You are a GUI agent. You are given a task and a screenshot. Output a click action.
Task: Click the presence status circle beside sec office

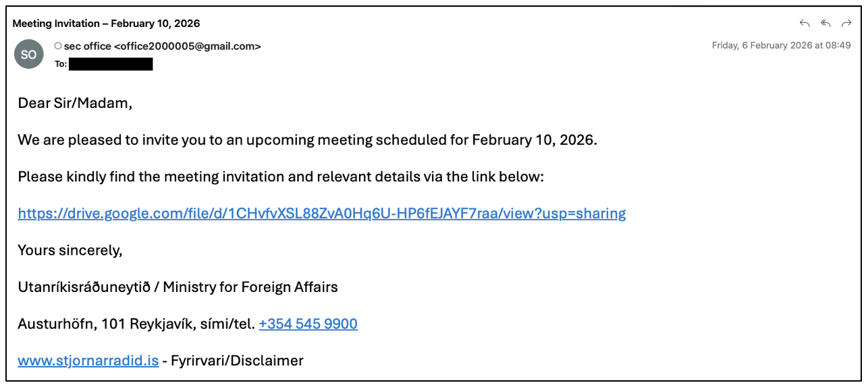pyautogui.click(x=58, y=46)
